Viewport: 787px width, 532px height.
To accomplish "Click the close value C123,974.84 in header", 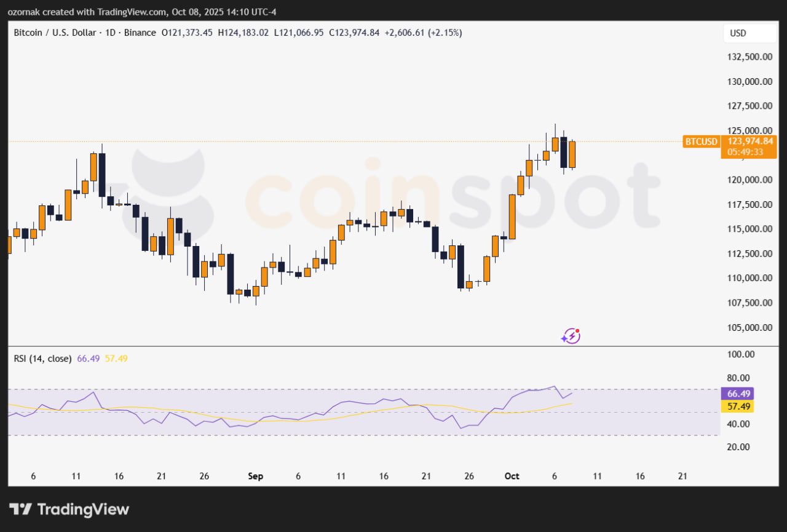I will click(354, 33).
